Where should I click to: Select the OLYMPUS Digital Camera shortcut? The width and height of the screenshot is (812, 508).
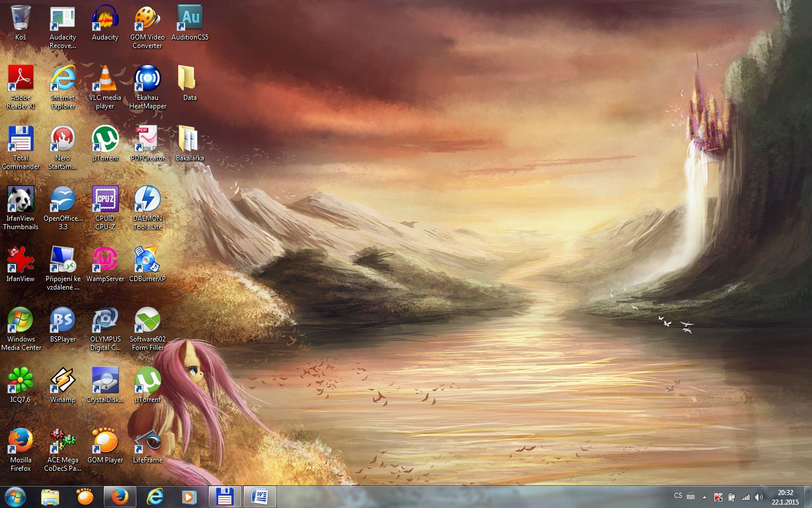pyautogui.click(x=105, y=329)
